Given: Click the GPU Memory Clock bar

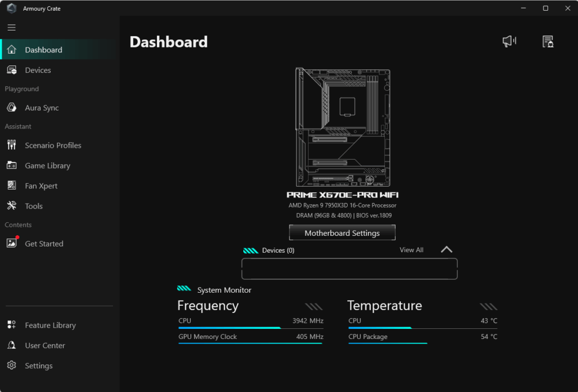Looking at the screenshot, I should pos(251,343).
